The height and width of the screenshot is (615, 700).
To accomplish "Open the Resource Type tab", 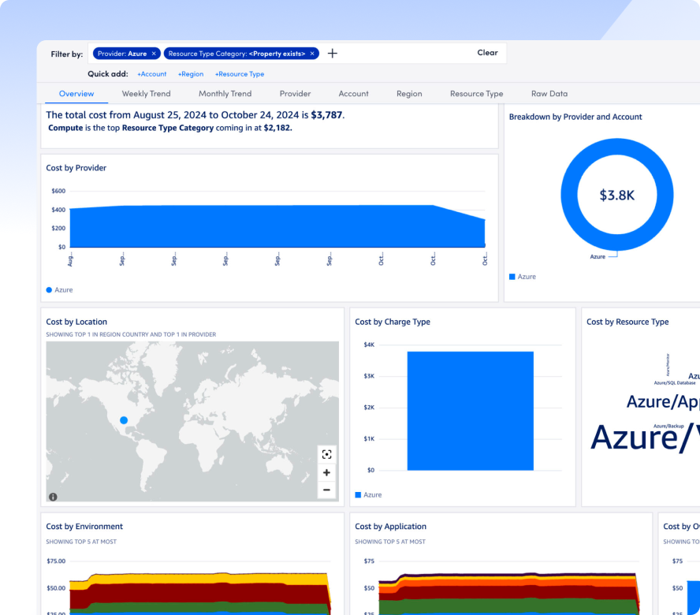I will click(476, 94).
